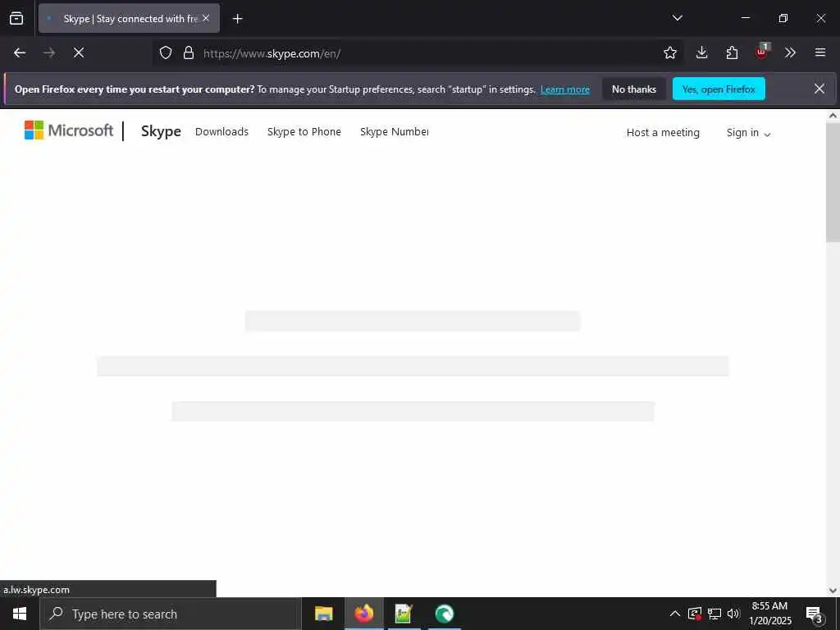The width and height of the screenshot is (840, 630).
Task: Click the scrollbar down arrow
Action: 833,591
